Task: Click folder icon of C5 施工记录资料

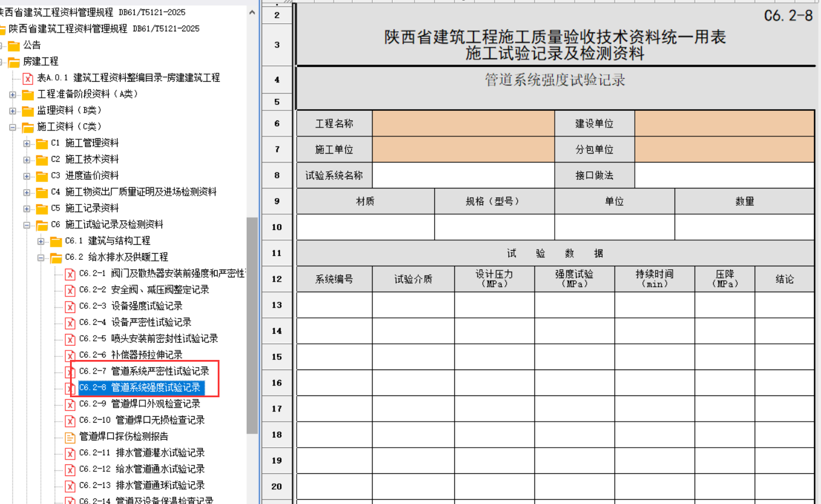Action: (42, 208)
